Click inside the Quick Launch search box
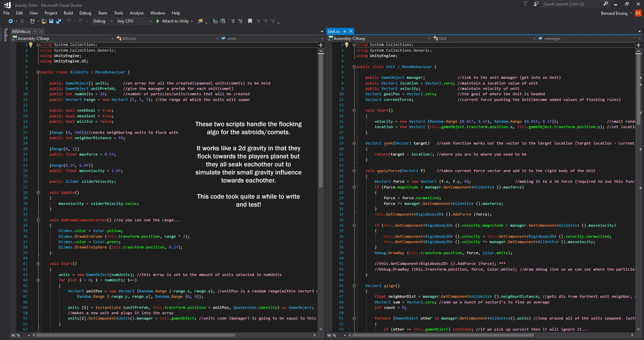 [570, 4]
